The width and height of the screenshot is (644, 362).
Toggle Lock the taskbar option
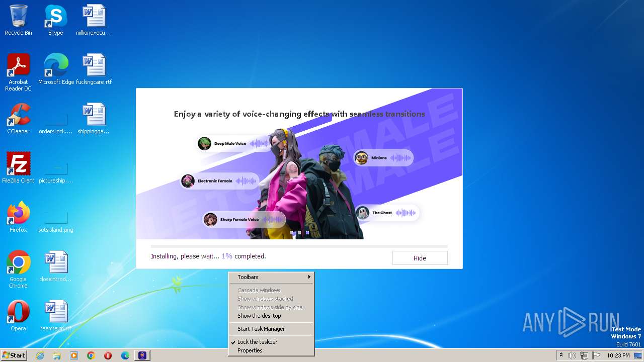[271, 342]
